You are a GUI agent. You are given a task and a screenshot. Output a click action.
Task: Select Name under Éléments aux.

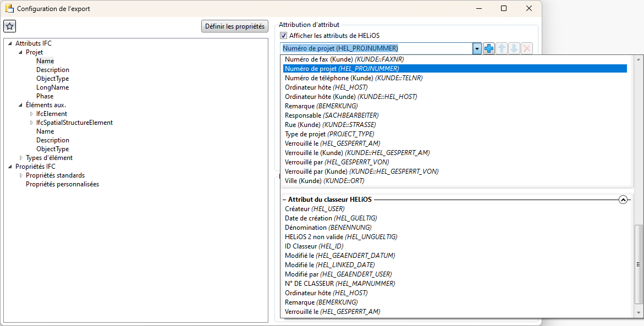click(x=45, y=131)
